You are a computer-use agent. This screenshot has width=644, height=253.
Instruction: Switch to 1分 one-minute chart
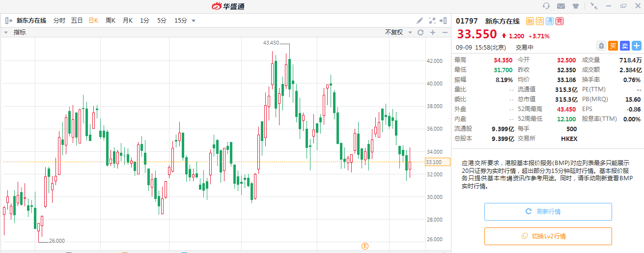point(144,21)
